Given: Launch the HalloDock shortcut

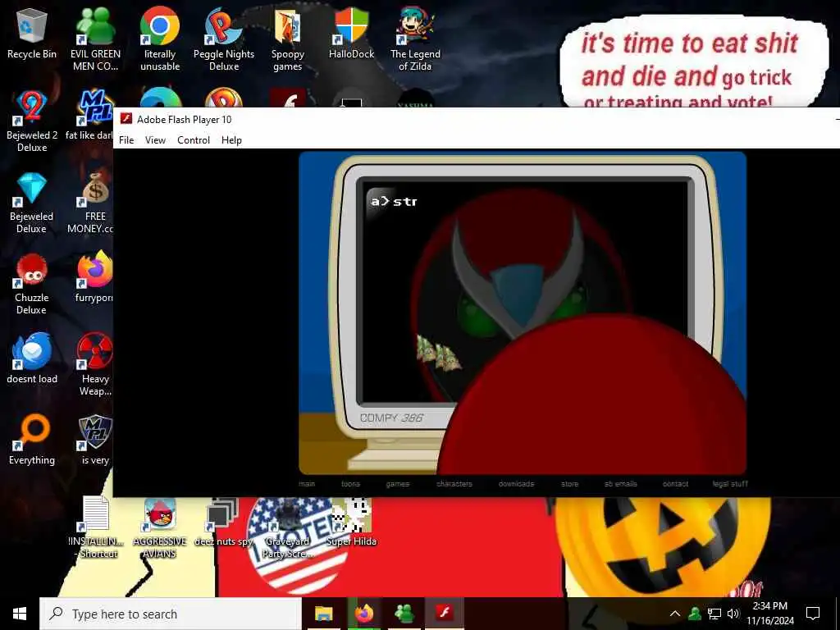Looking at the screenshot, I should point(351,33).
